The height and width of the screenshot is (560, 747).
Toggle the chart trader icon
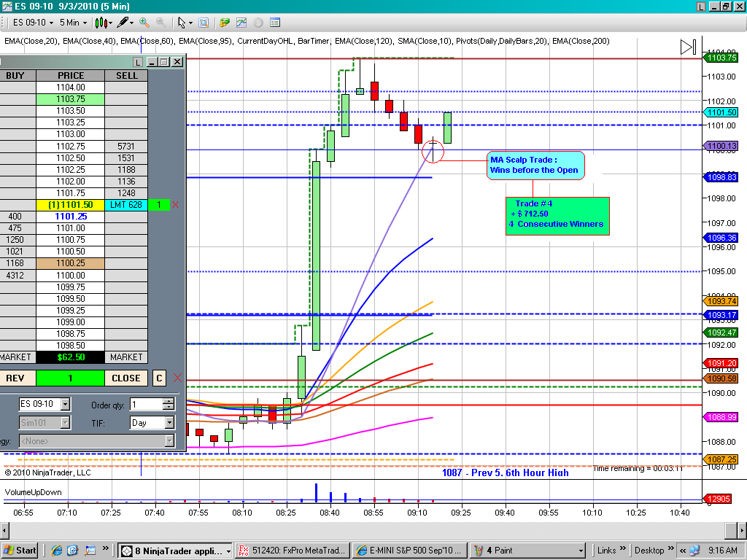click(225, 23)
